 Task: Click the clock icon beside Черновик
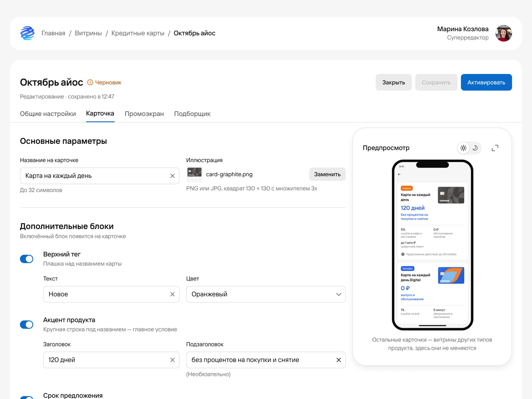pos(90,82)
